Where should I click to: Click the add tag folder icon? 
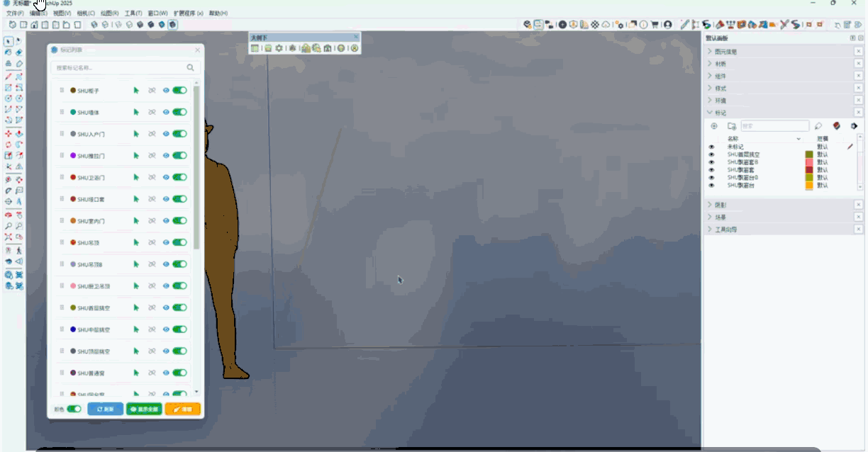click(x=731, y=126)
